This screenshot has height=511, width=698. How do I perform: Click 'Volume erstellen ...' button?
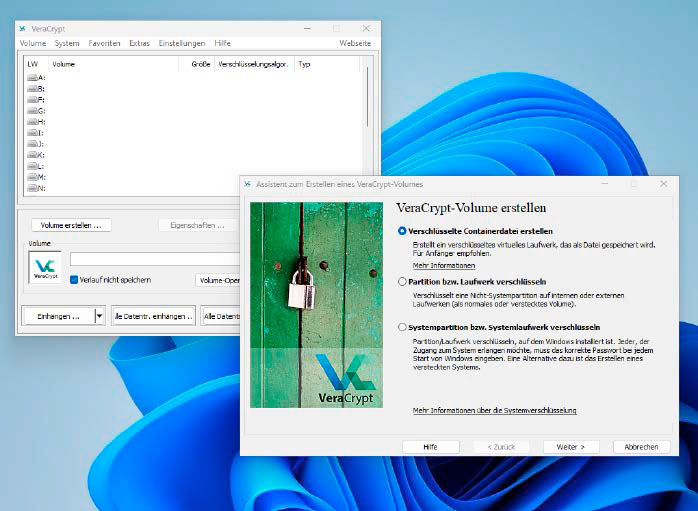[71, 225]
